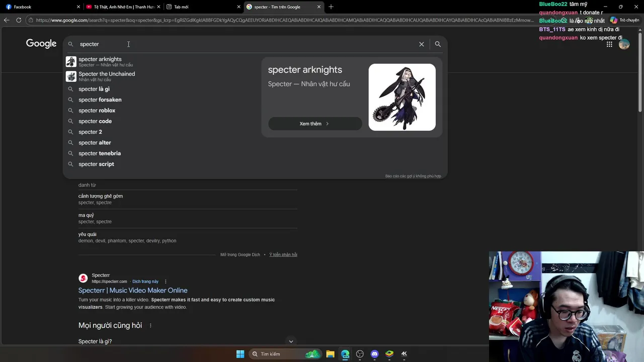The width and height of the screenshot is (644, 362).
Task: Select suggestion specter là gì
Action: tap(162, 89)
